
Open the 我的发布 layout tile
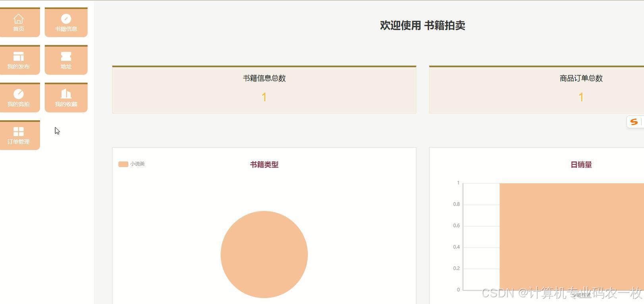point(19,60)
